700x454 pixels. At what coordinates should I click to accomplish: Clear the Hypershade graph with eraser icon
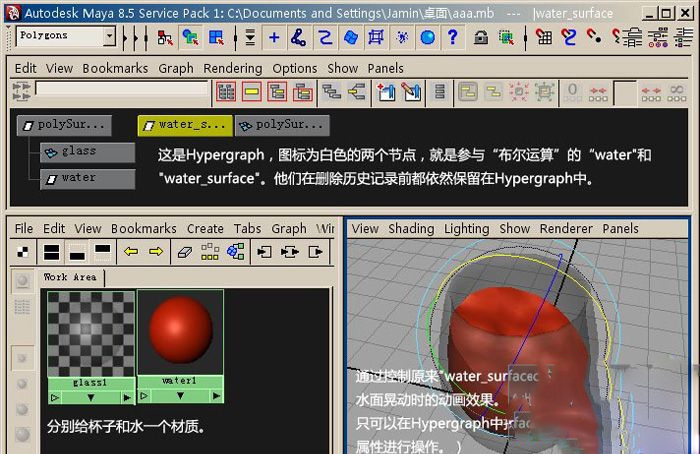[x=184, y=252]
